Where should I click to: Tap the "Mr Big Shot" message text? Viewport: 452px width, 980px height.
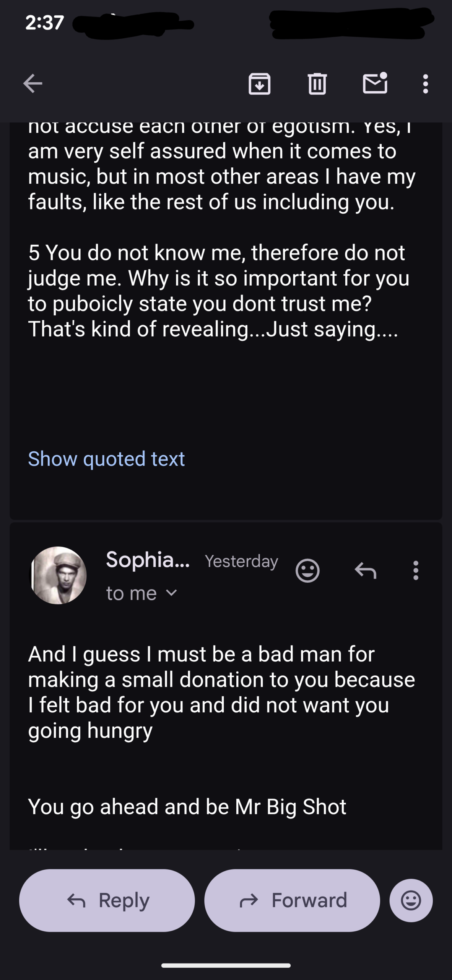coord(187,807)
